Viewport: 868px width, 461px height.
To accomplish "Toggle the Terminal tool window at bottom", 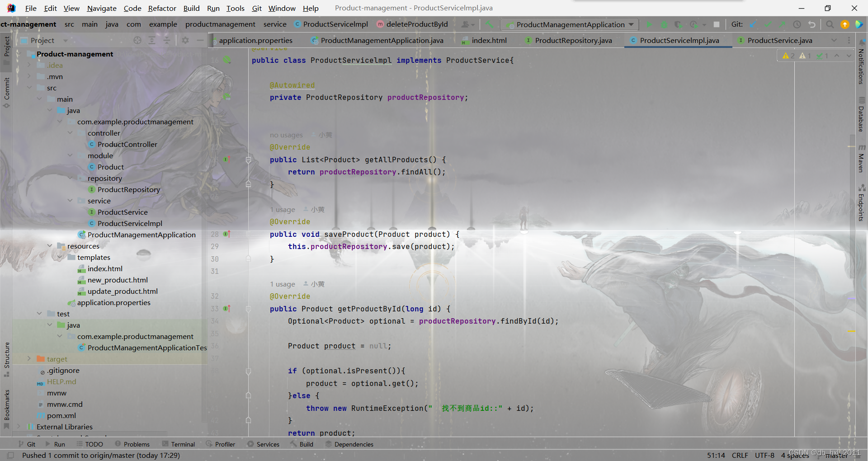I will 179,444.
